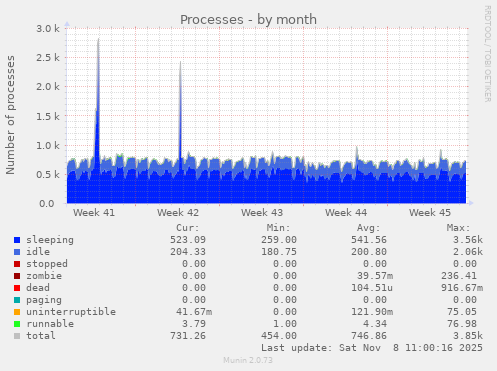Click the '0.0' y-axis tick label
The image size is (497, 371).
(x=47, y=204)
